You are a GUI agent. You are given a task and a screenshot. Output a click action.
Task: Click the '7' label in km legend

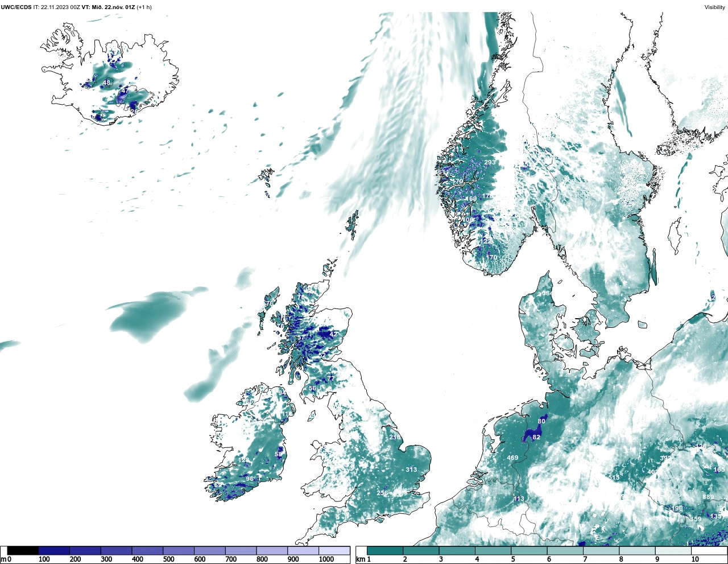tap(585, 559)
